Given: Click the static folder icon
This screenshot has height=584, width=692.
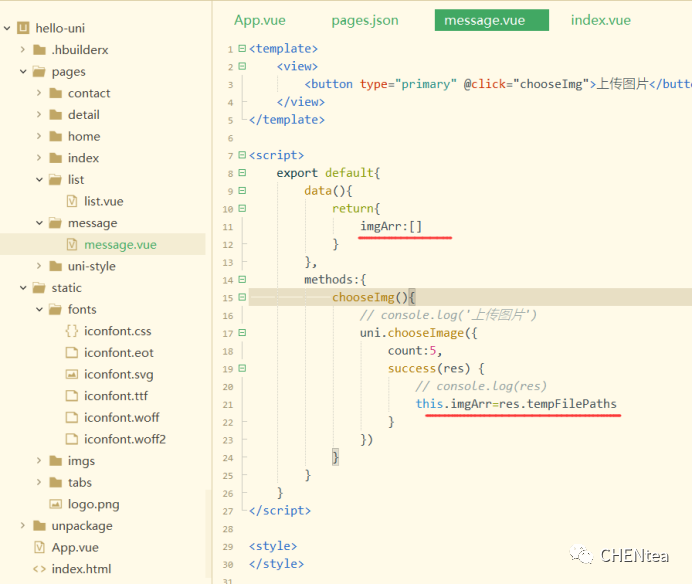Looking at the screenshot, I should tap(39, 288).
